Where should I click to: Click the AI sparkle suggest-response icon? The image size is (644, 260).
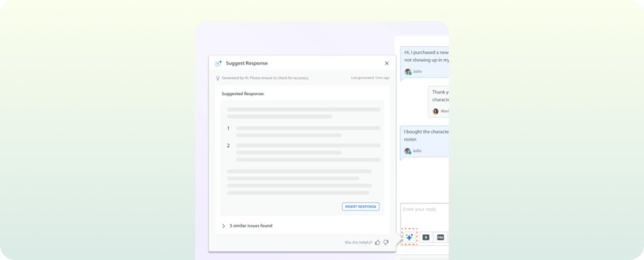[409, 237]
